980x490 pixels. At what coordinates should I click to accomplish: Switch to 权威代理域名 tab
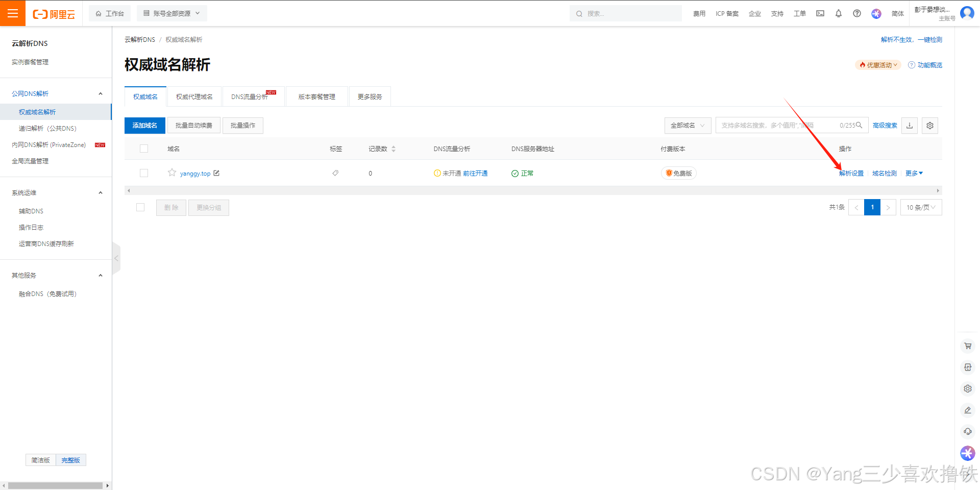click(x=194, y=96)
